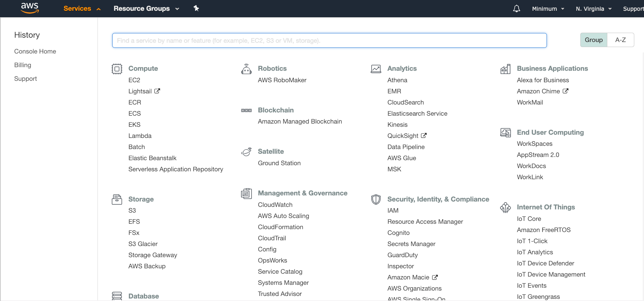Screen dimensions: 644x301
Task: Click the Database category icon
Action: pos(117,296)
